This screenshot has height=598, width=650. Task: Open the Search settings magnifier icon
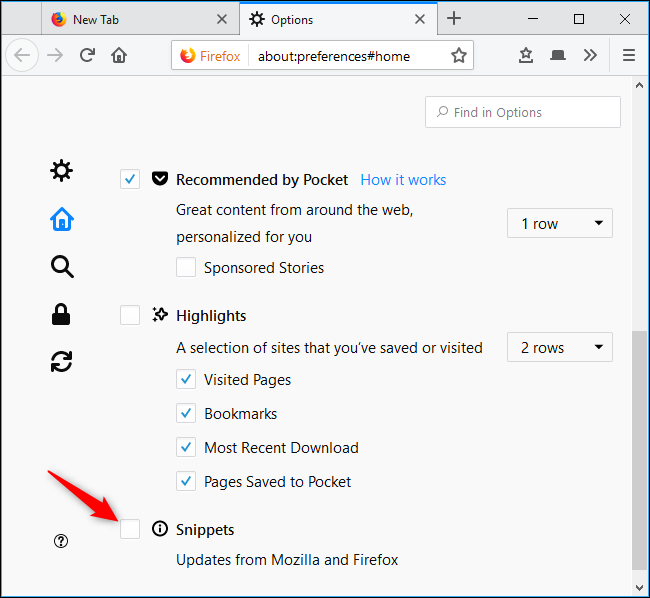(62, 266)
